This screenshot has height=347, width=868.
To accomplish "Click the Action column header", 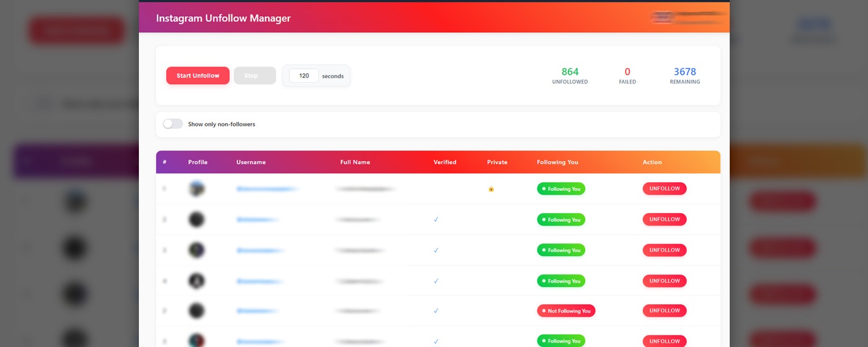I will tap(652, 162).
